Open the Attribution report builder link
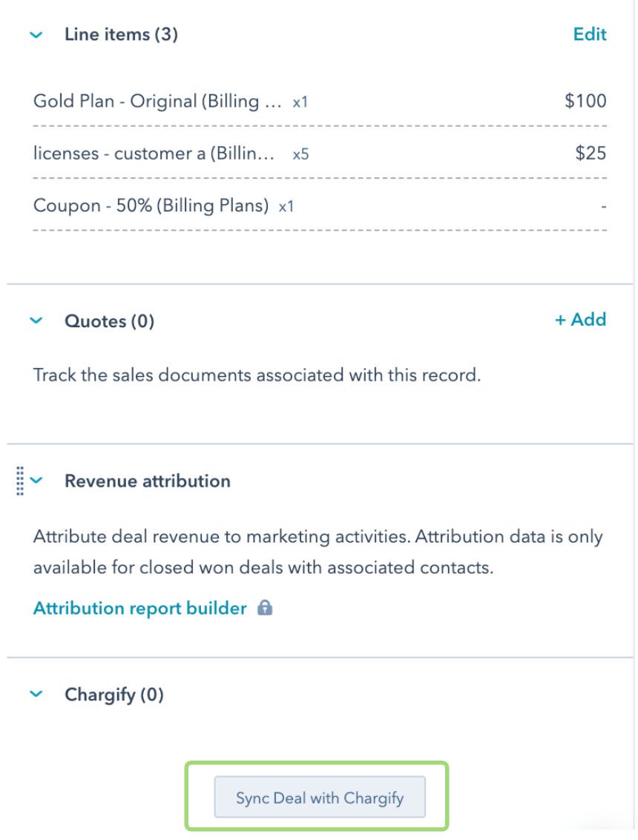This screenshot has height=840, width=638. (x=139, y=608)
